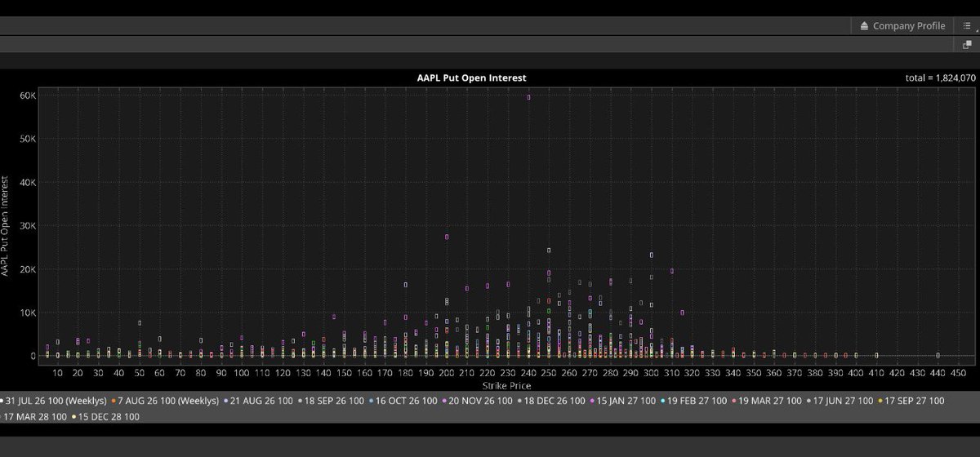Image resolution: width=980 pixels, height=457 pixels.
Task: Click the 'Strike Price' axis label
Action: [506, 385]
